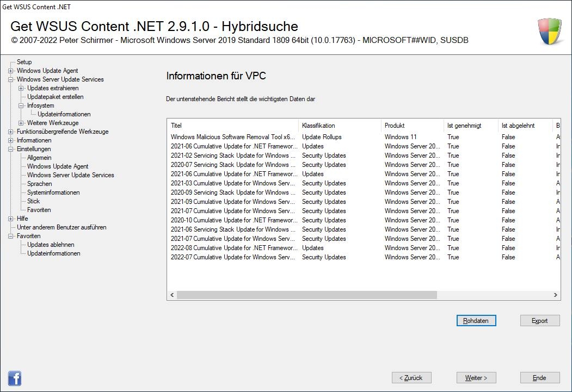
Task: Select Updatepaket erstellen tree item
Action: (55, 97)
